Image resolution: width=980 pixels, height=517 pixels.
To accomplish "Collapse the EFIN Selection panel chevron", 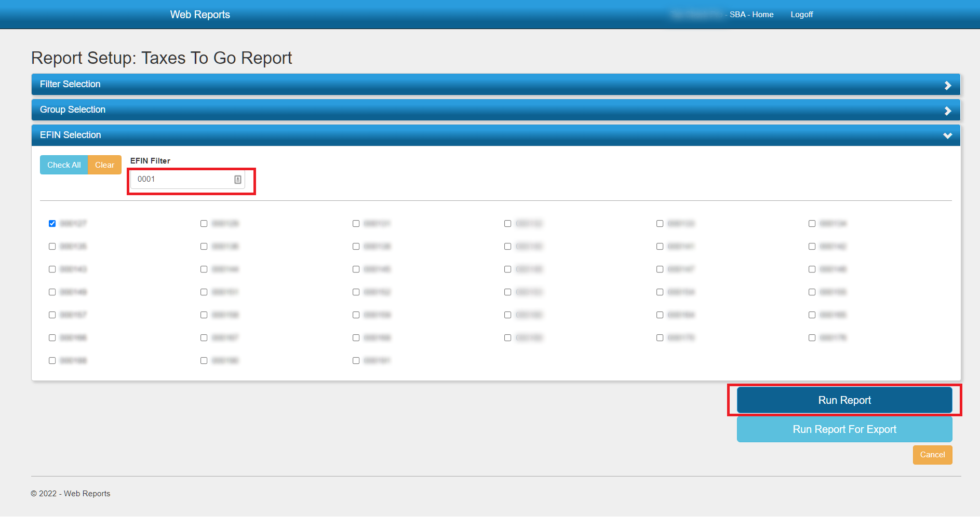I will [947, 136].
